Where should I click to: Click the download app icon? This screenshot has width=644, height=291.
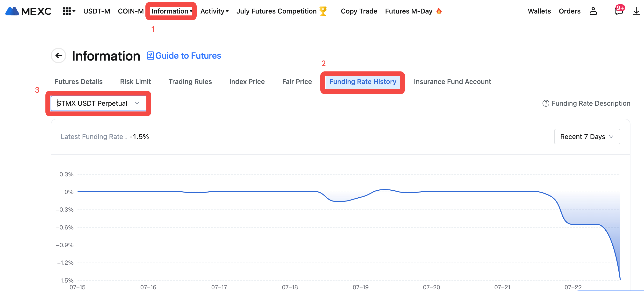pos(636,11)
